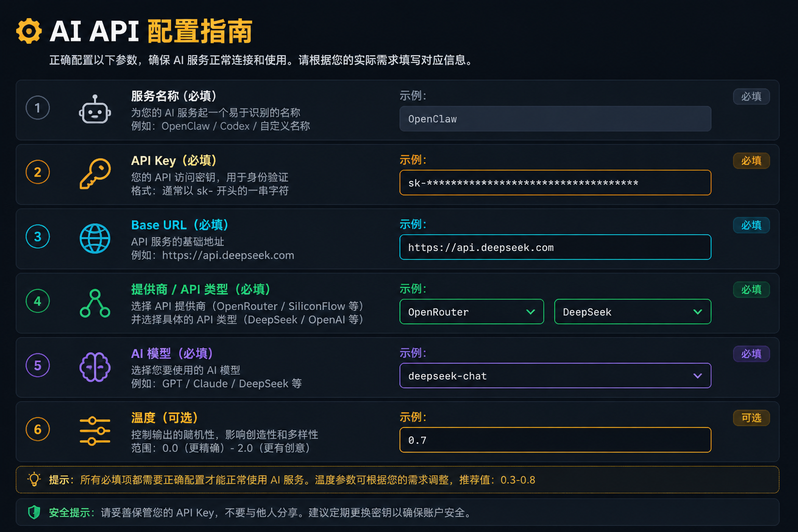Click text 例如: GPT / Claude / DeepSeek 等

(x=216, y=383)
